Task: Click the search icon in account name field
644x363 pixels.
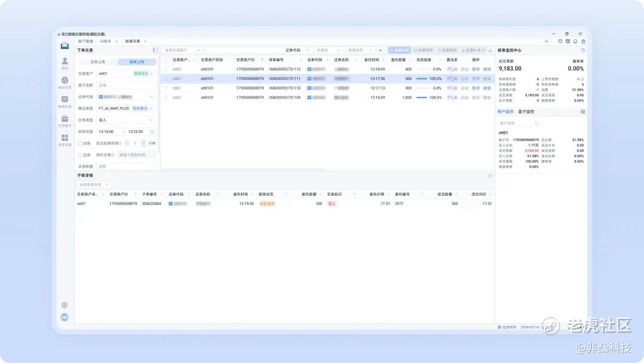Action: (537, 123)
